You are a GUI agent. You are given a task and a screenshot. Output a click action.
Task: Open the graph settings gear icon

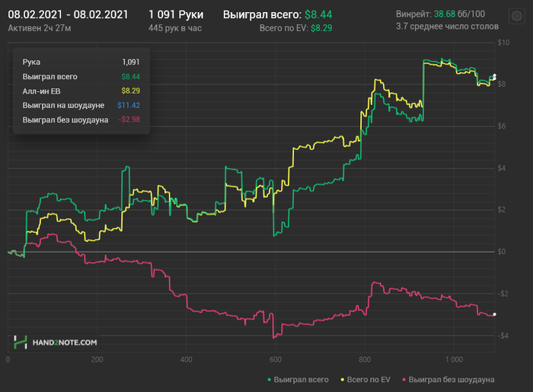(517, 16)
